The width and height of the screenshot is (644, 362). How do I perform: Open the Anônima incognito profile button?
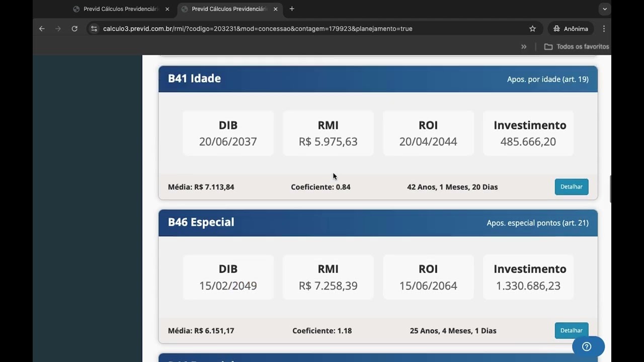571,29
